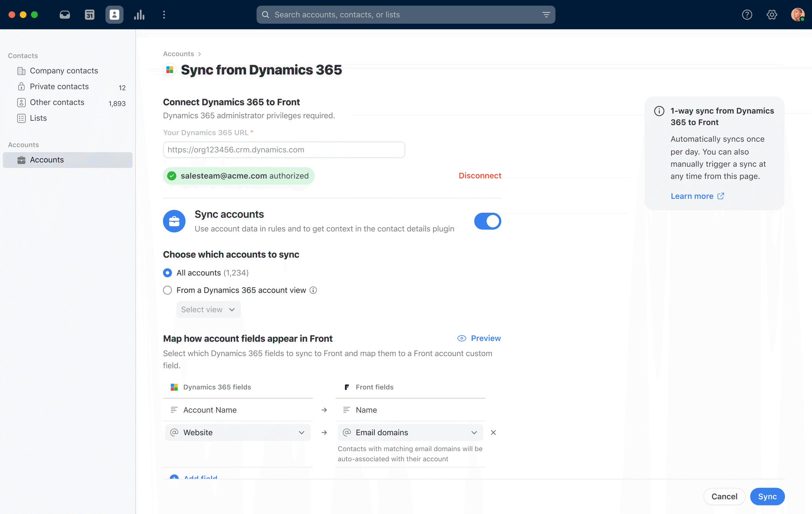Expand the Website field dropdown

(301, 433)
